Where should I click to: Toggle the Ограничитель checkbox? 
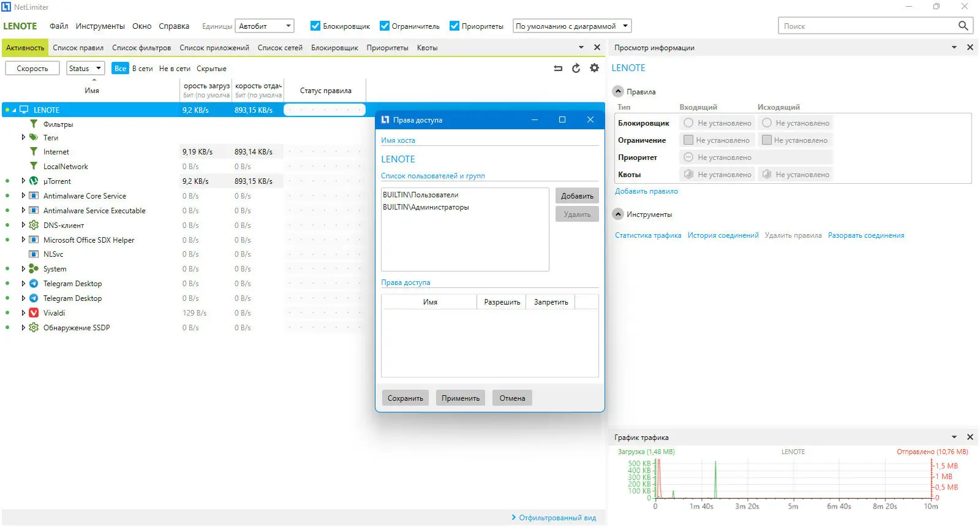click(x=385, y=26)
